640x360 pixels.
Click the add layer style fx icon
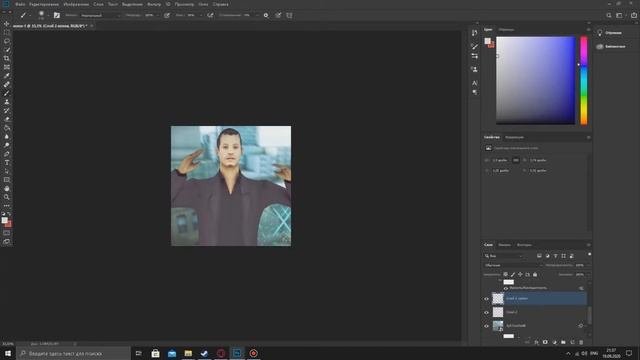coord(536,342)
